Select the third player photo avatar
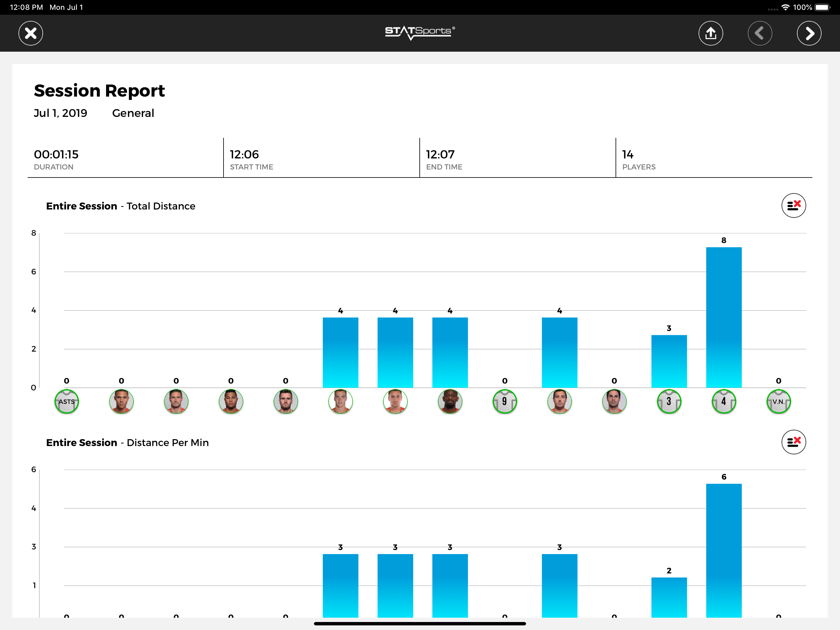This screenshot has width=840, height=630. (x=176, y=402)
